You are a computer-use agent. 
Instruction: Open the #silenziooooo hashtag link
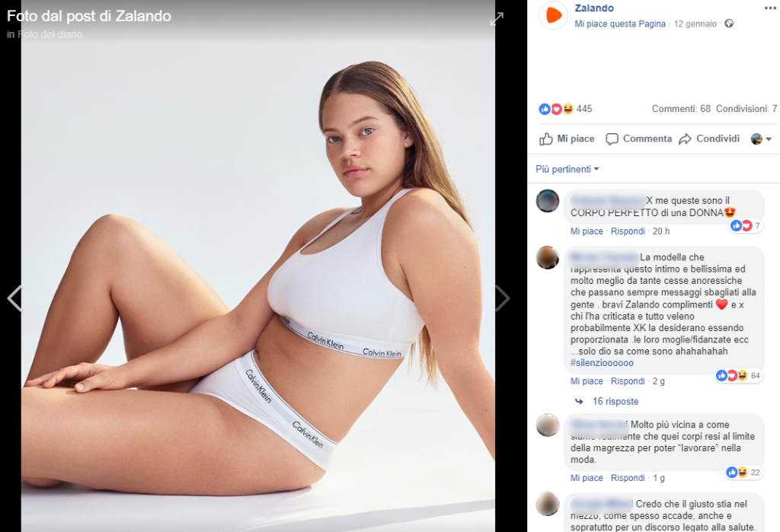[x=602, y=363]
